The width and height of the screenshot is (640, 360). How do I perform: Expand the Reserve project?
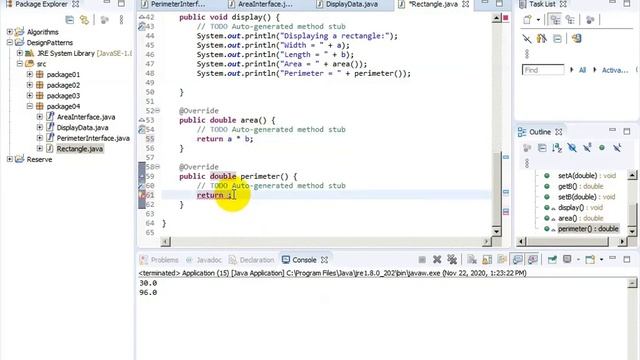pyautogui.click(x=9, y=159)
